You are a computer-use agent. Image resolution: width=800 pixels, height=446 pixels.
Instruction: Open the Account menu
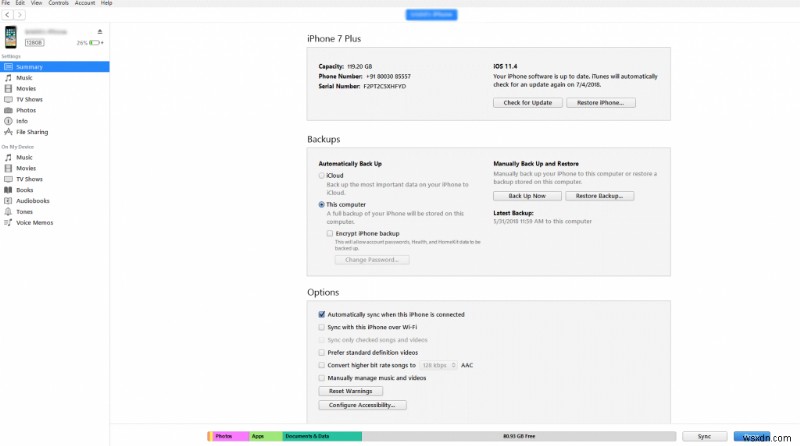click(x=85, y=4)
